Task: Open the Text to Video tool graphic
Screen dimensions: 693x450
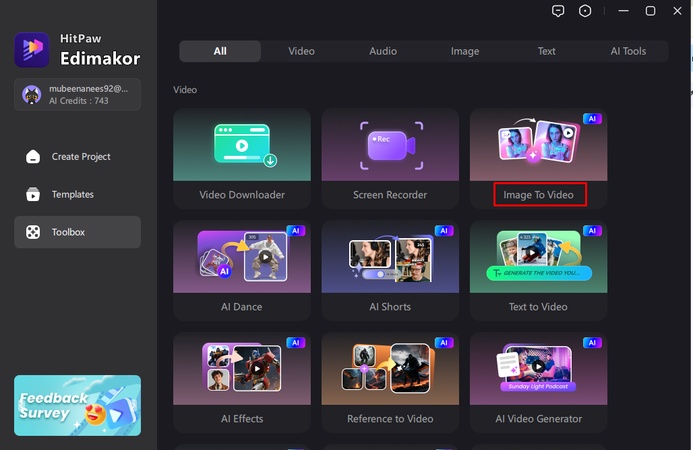Action: (538, 257)
